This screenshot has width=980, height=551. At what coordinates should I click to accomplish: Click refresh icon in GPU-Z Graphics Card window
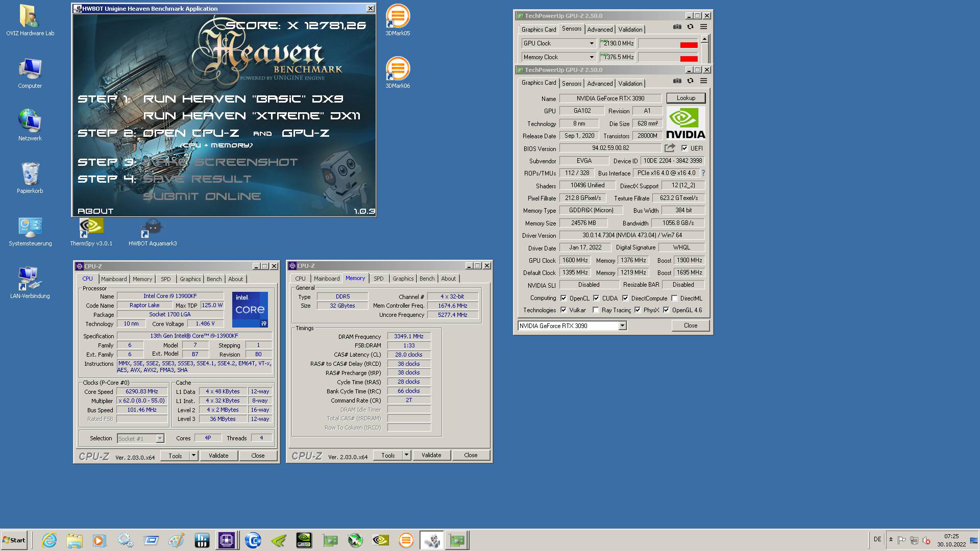(690, 81)
